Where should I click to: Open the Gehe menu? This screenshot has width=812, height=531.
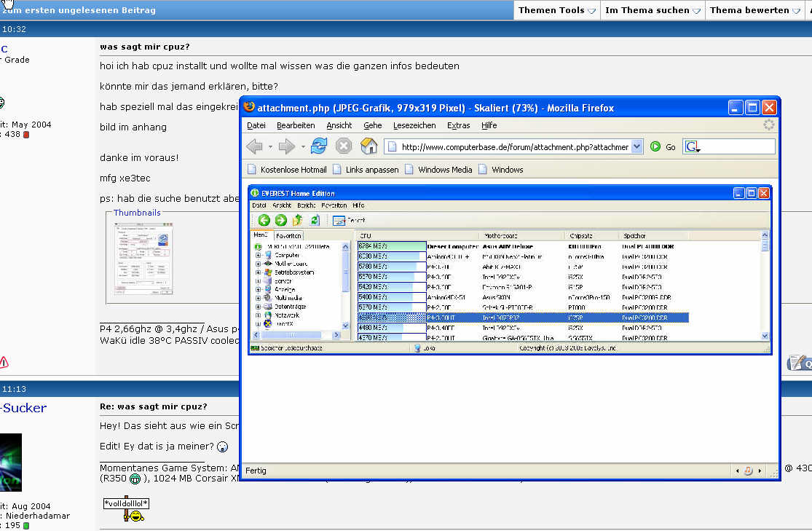pyautogui.click(x=372, y=125)
